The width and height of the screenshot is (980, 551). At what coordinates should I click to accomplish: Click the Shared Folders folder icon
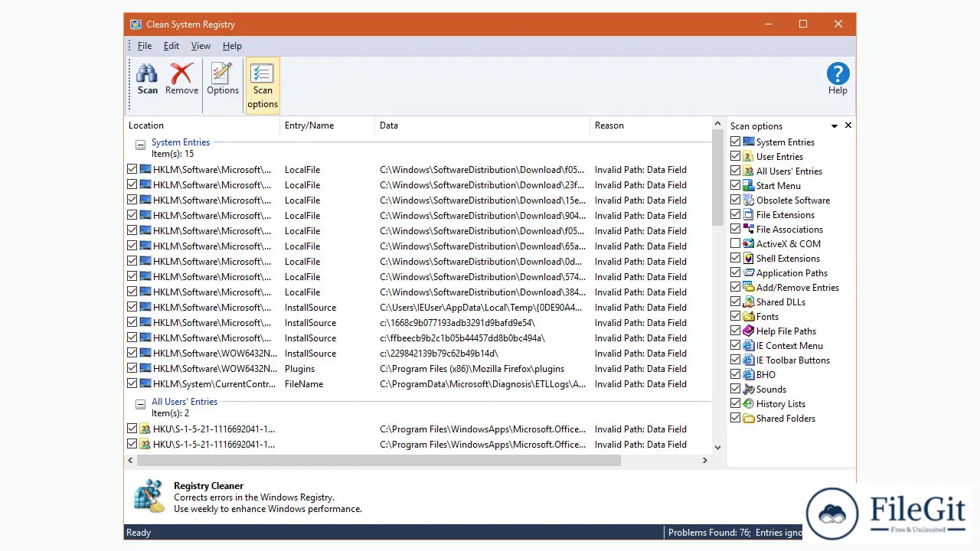coord(749,418)
